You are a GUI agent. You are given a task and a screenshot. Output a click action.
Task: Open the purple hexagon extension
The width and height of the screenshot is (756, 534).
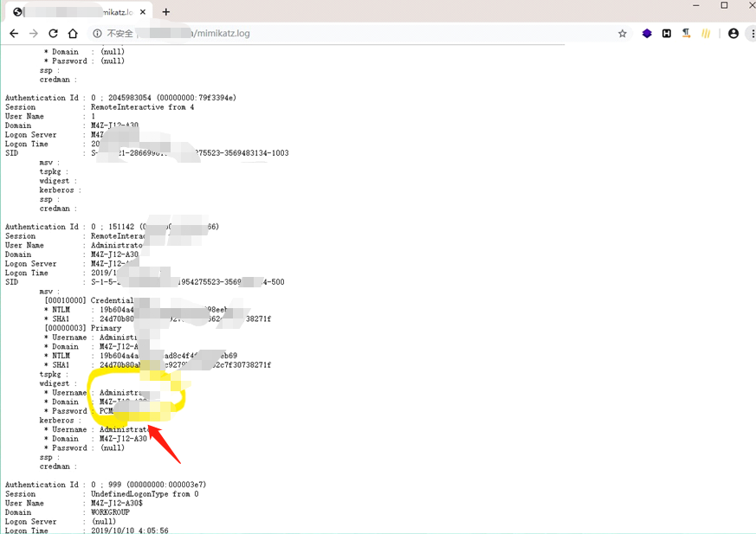(x=647, y=33)
